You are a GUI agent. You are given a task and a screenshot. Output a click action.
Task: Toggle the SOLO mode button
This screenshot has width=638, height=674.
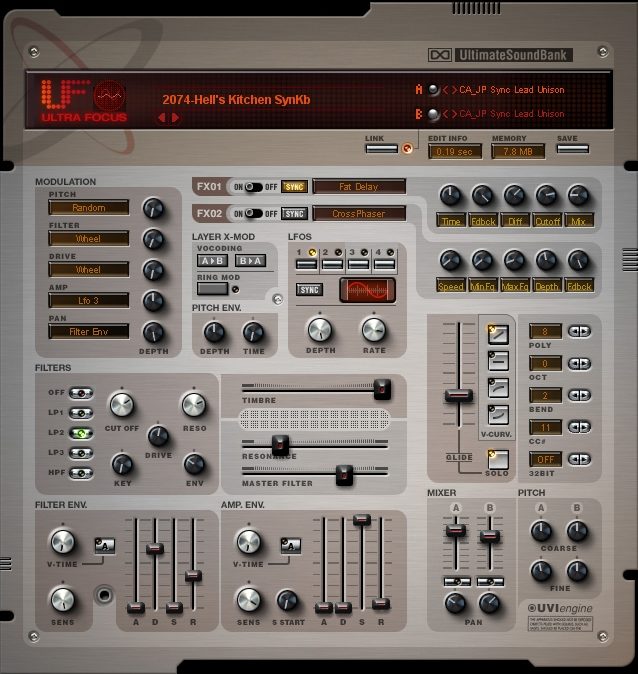pos(498,460)
